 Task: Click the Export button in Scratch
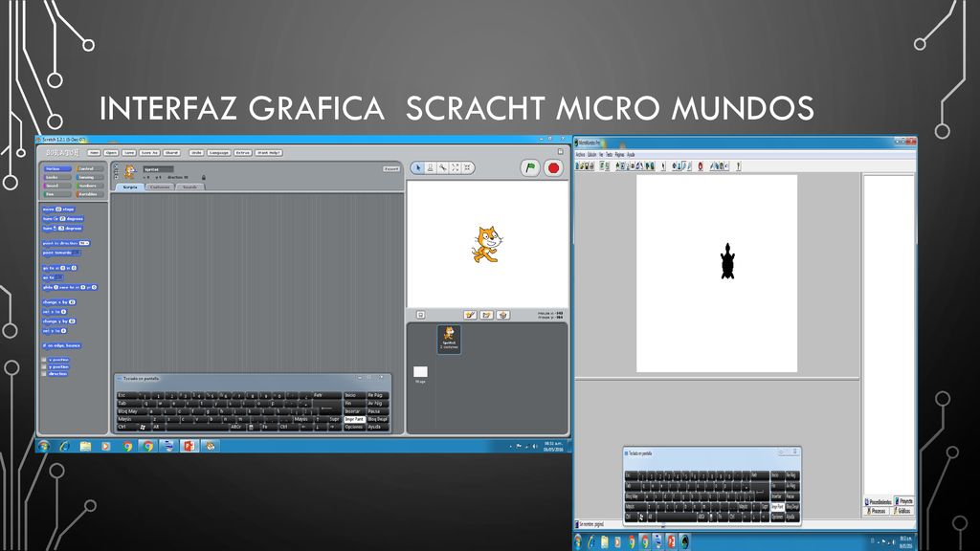(x=391, y=168)
